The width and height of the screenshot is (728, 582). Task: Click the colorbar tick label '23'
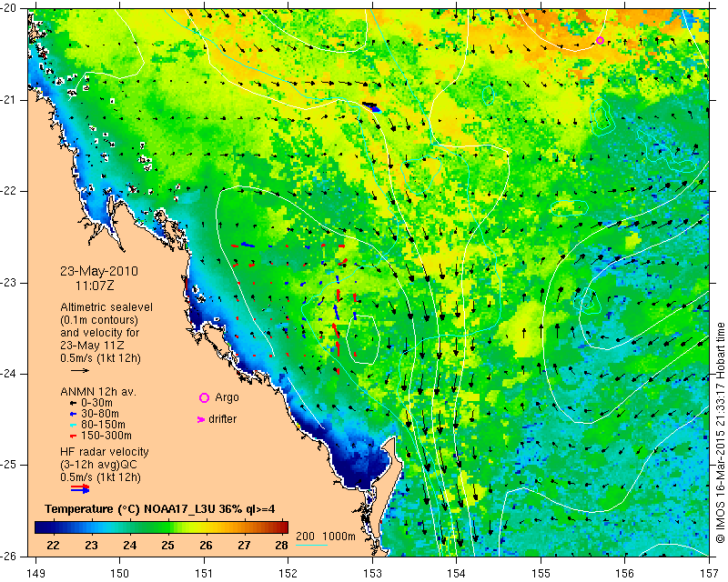92,546
